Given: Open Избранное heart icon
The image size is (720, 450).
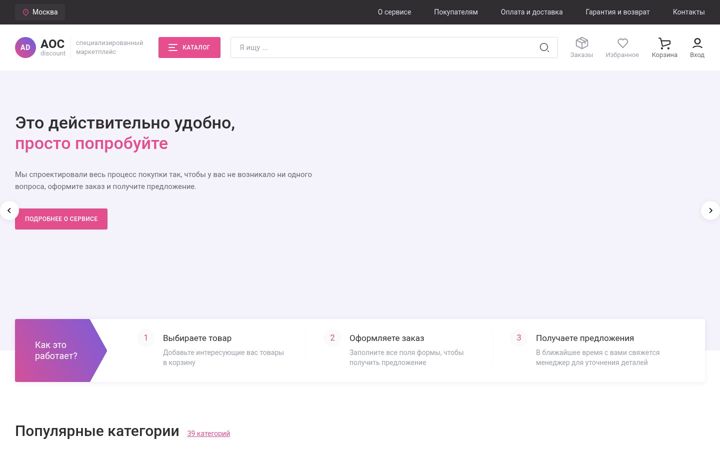Looking at the screenshot, I should [x=622, y=47].
